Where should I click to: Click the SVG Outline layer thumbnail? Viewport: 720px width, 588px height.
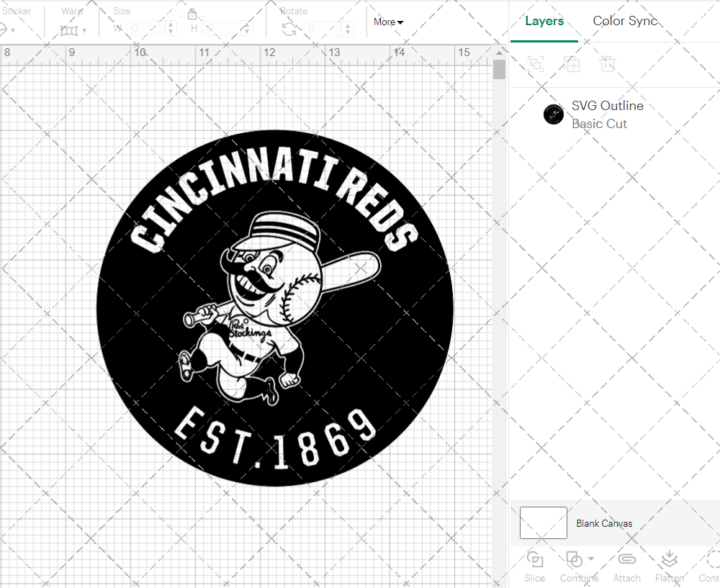[554, 114]
